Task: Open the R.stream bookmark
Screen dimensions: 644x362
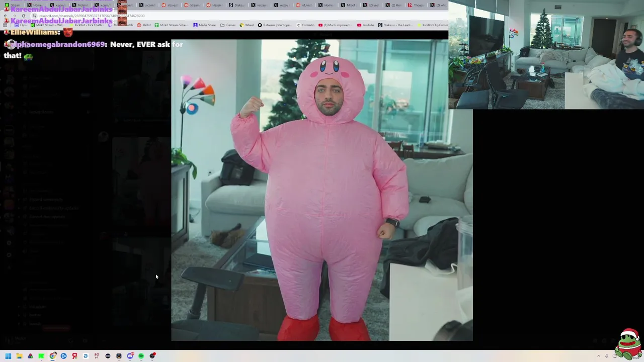Action: coord(275,25)
